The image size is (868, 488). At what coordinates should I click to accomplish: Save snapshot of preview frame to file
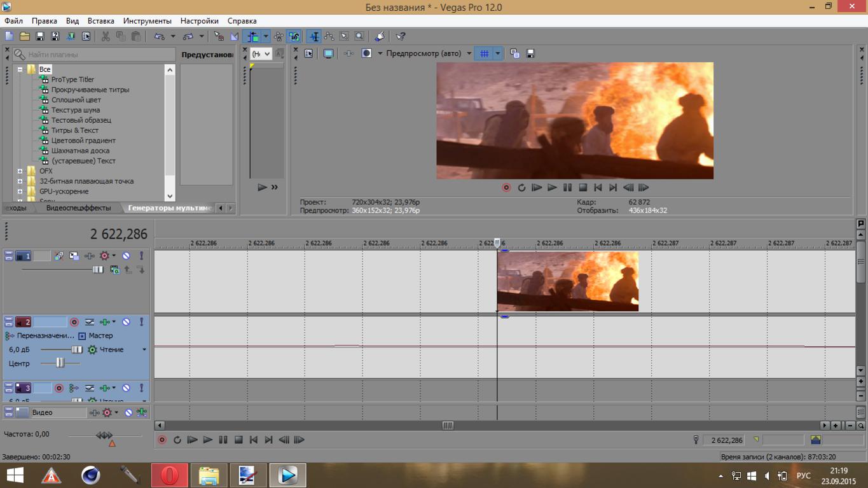click(530, 54)
